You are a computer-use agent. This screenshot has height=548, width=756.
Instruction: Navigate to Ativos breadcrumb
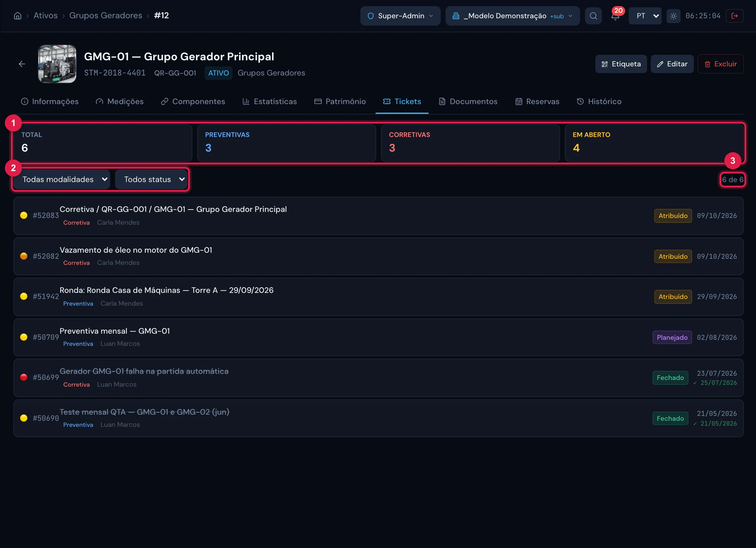(x=46, y=16)
